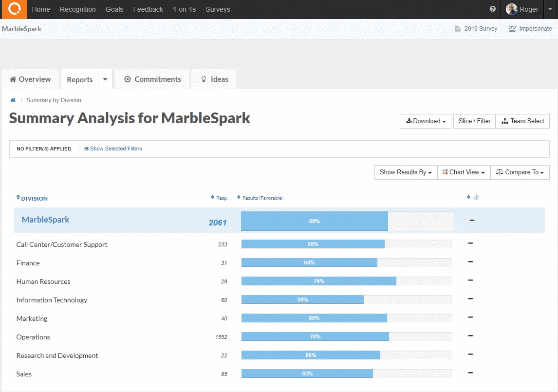Select the Sales division name
The width and height of the screenshot is (558, 392).
[24, 374]
